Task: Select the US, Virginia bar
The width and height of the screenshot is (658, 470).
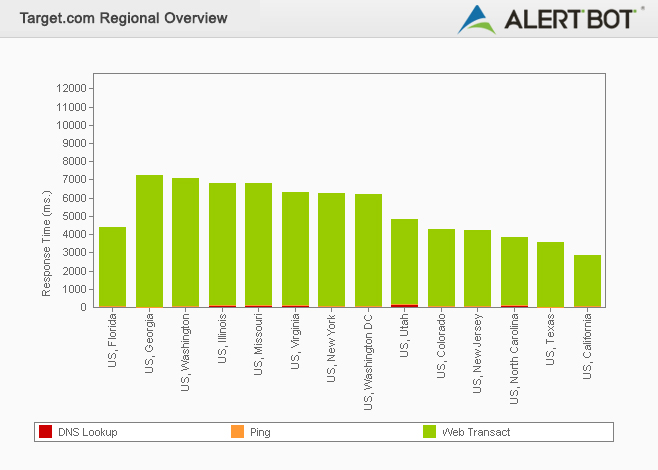Action: [295, 250]
